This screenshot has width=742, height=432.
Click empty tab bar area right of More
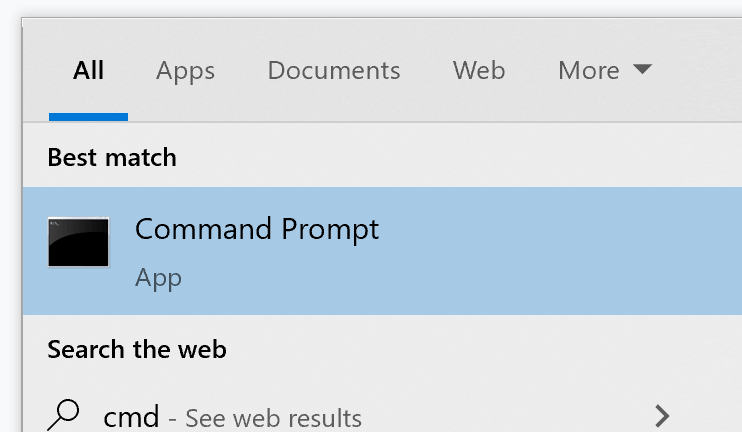pos(700,71)
